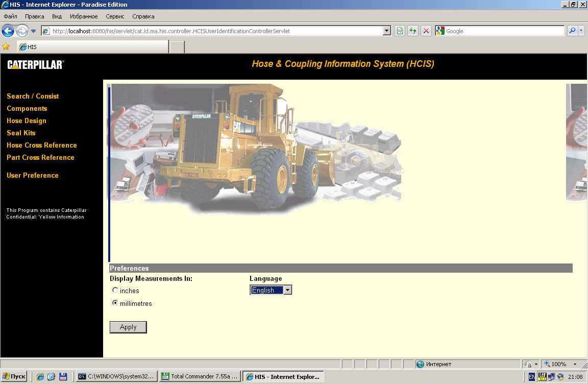Select the millimetres radio button
588x384 pixels.
(115, 303)
